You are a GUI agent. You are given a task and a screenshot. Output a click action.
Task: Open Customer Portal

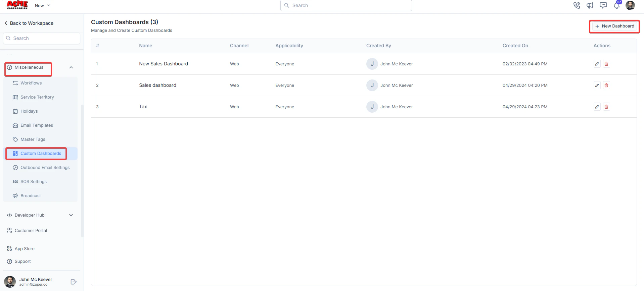click(31, 230)
